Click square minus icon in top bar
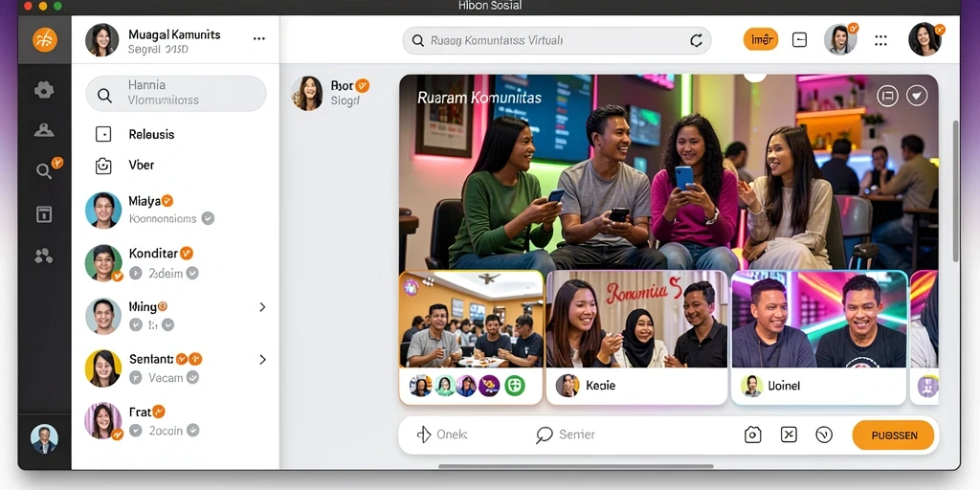980x490 pixels. coord(799,40)
